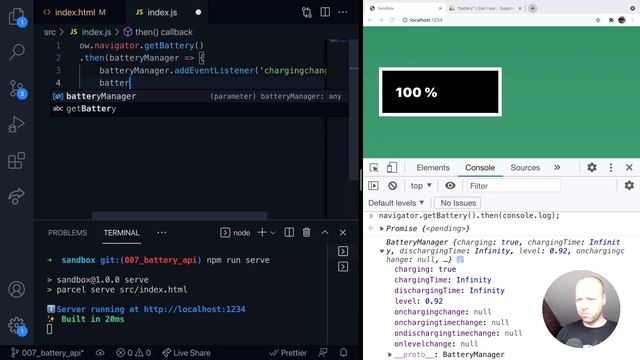Viewport: 640px width, 360px height.
Task: Toggle DevTools device toolbar icon
Action: [391, 167]
